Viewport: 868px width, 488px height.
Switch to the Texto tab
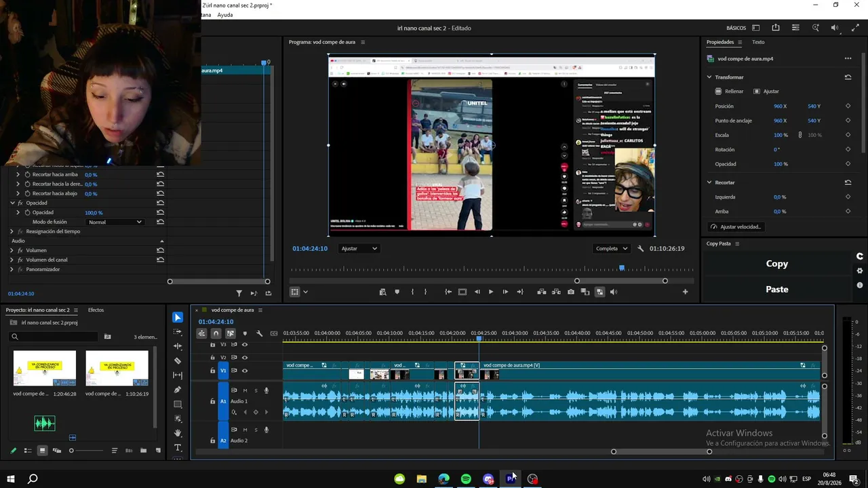point(758,42)
